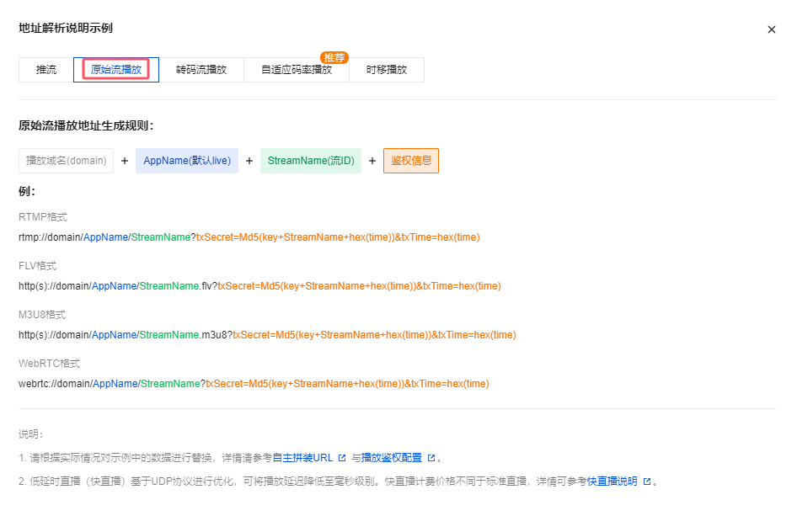
Task: Close the 地址解析说明示例 dialog
Action: click(771, 29)
